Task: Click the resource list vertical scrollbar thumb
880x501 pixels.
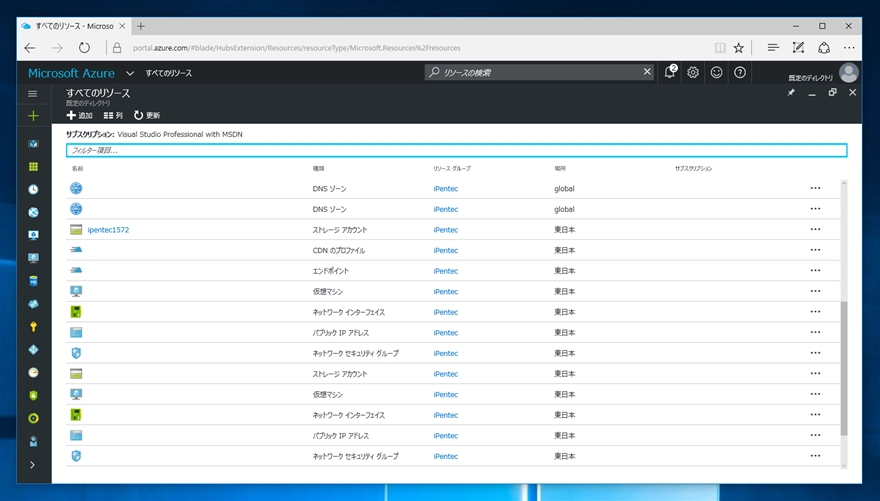Action: click(844, 368)
